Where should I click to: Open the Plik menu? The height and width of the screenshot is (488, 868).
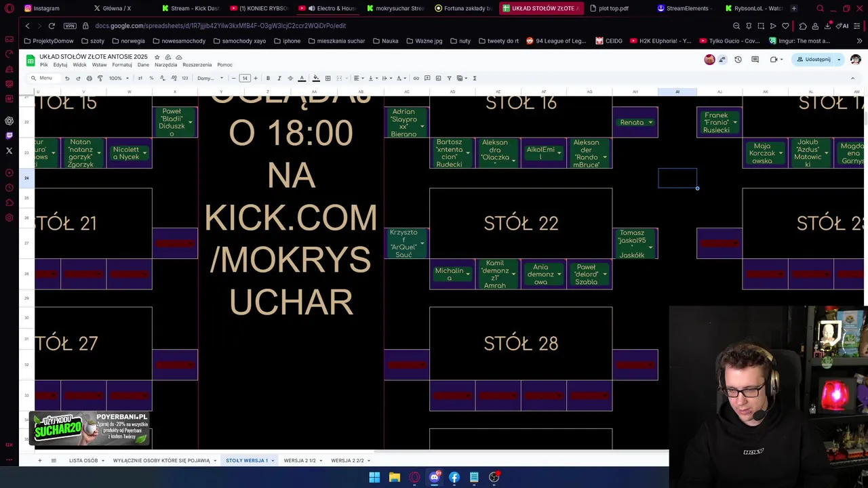tap(43, 65)
